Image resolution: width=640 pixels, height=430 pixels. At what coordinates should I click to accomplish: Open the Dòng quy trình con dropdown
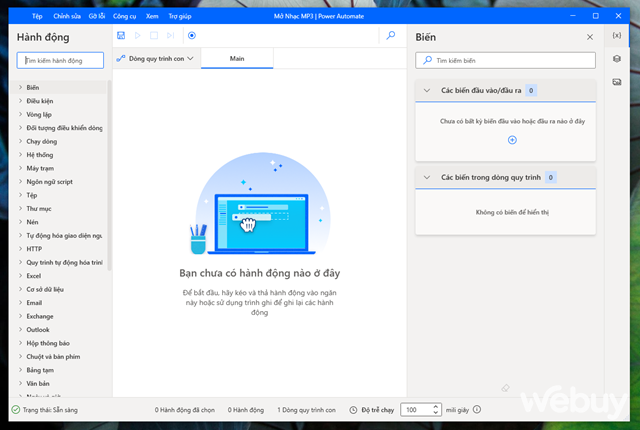pyautogui.click(x=156, y=59)
